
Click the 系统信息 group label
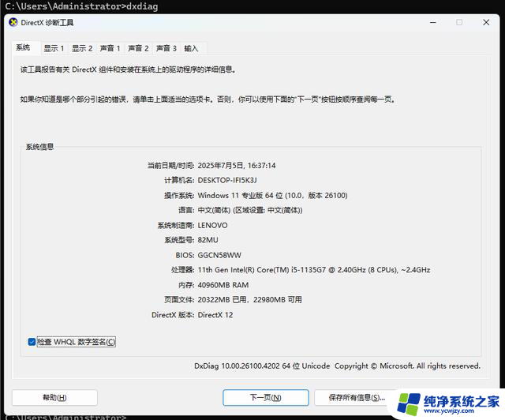pos(39,147)
